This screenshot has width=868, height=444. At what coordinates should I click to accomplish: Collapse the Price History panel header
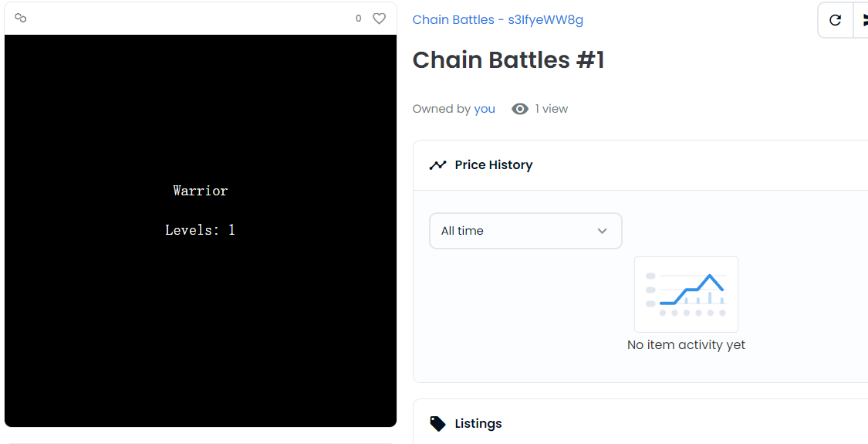pos(640,165)
